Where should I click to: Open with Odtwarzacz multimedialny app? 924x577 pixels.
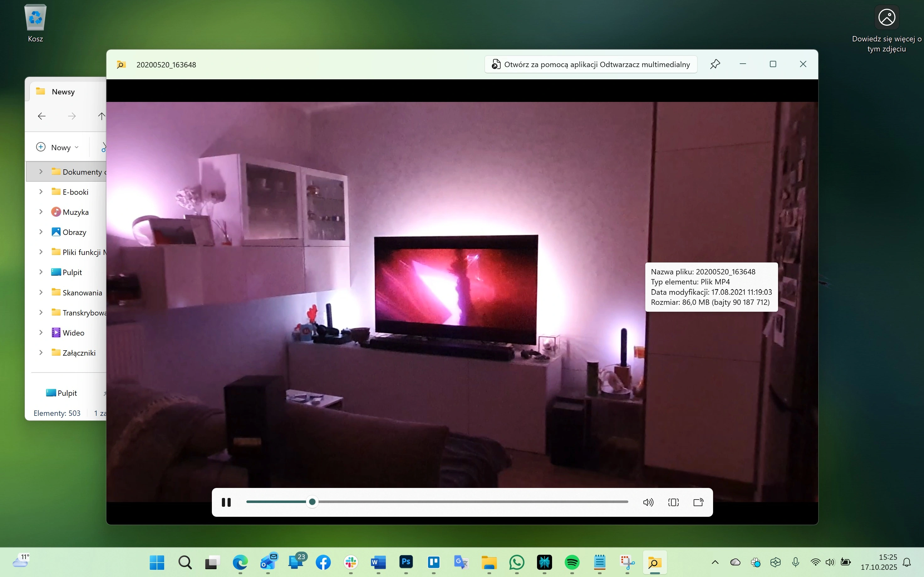[x=591, y=64]
